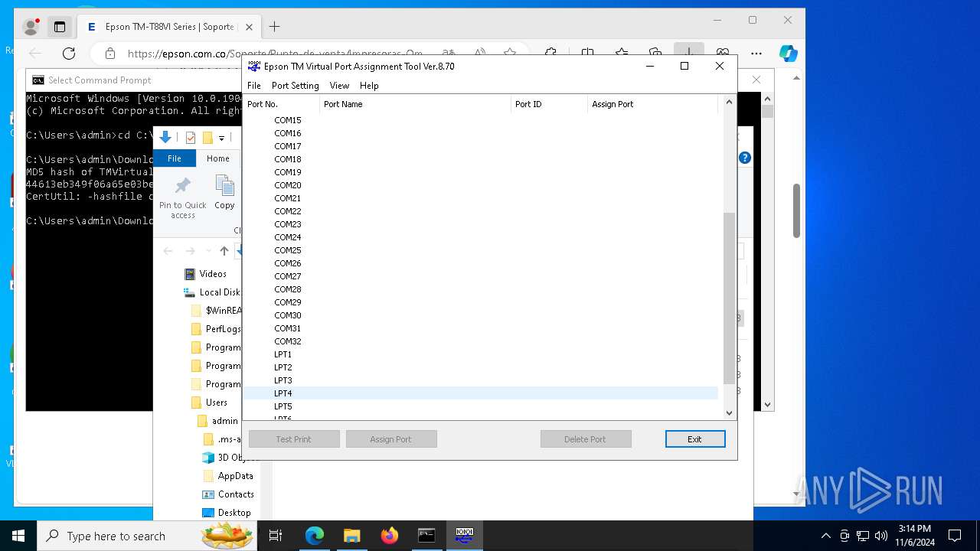Select the COM29 port row

[481, 302]
